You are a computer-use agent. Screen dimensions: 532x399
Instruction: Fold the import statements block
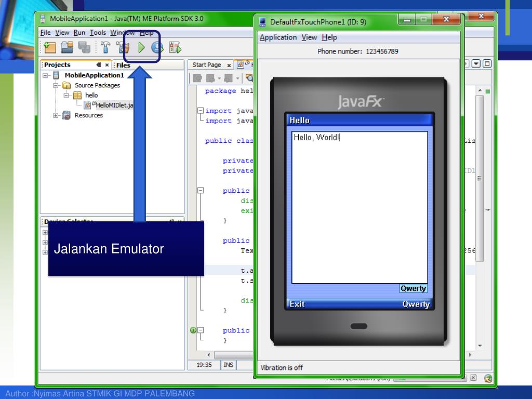coord(201,111)
